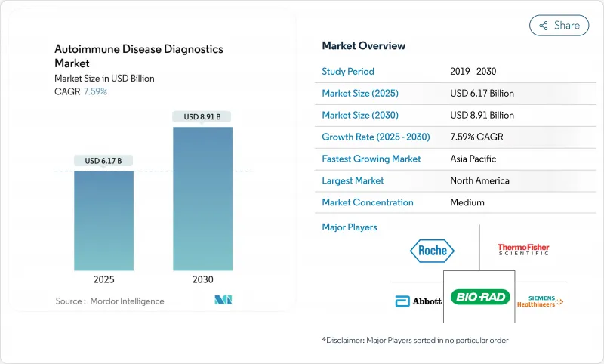Click the Source: Mordor Intelligence text

click(109, 301)
